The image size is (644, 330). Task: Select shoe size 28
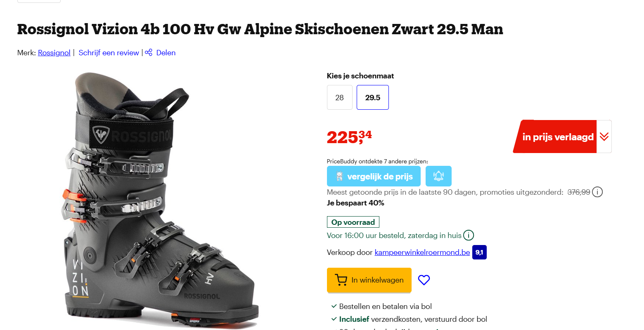(x=340, y=97)
